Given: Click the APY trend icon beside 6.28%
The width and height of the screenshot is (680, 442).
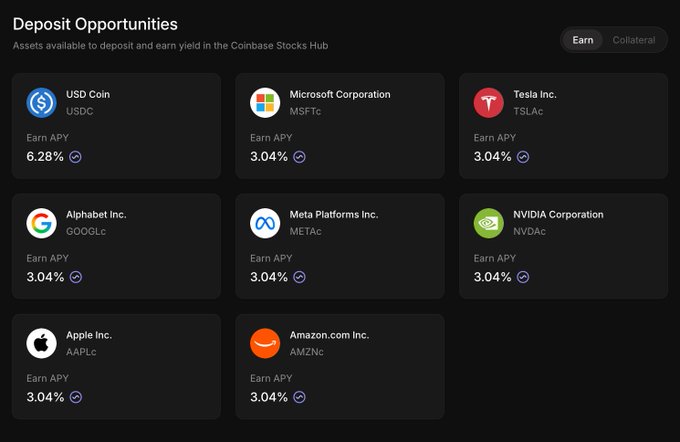Looking at the screenshot, I should click(75, 157).
